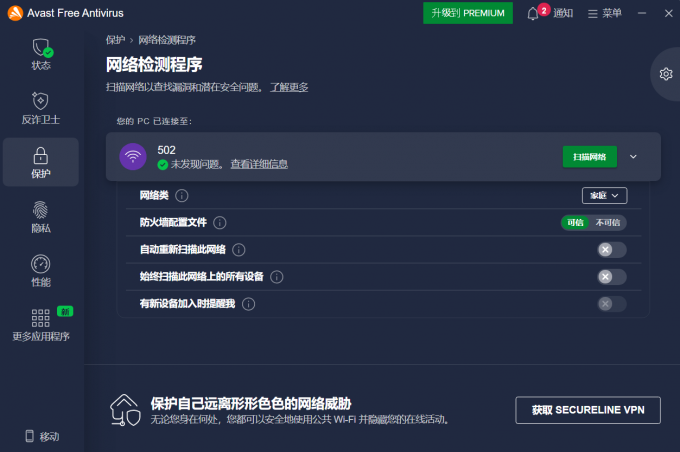Show info for 防火墙配置文件 setting
This screenshot has height=452, width=680.
click(x=220, y=223)
